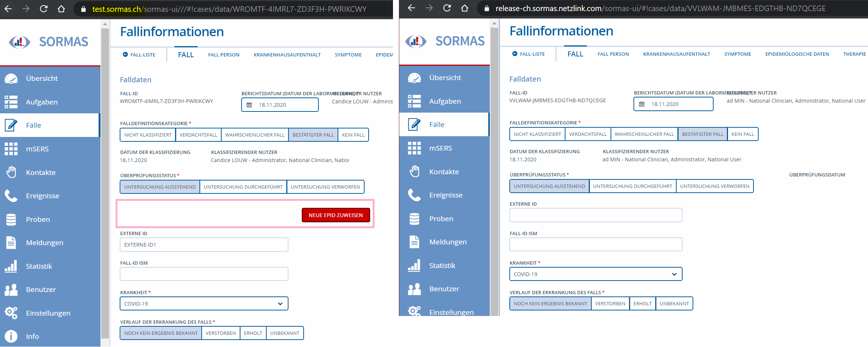The image size is (868, 347).
Task: Select VERSTORBEN in the left window
Action: point(221,333)
